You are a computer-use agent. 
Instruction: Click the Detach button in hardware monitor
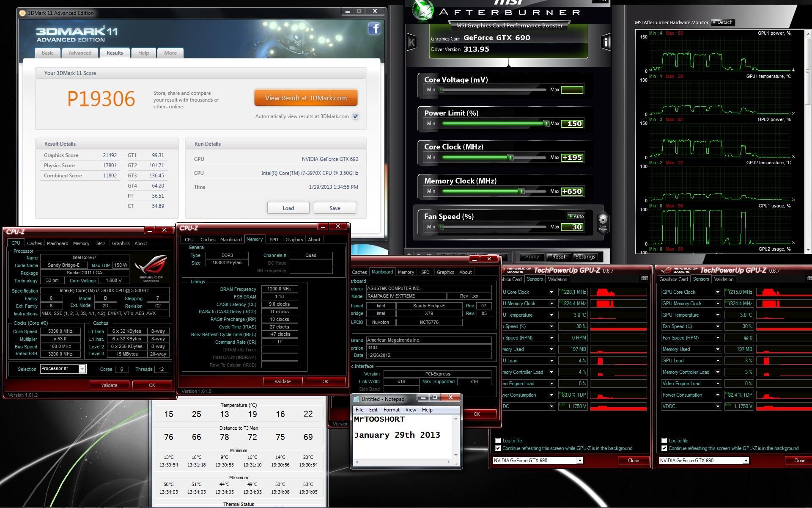(x=722, y=22)
